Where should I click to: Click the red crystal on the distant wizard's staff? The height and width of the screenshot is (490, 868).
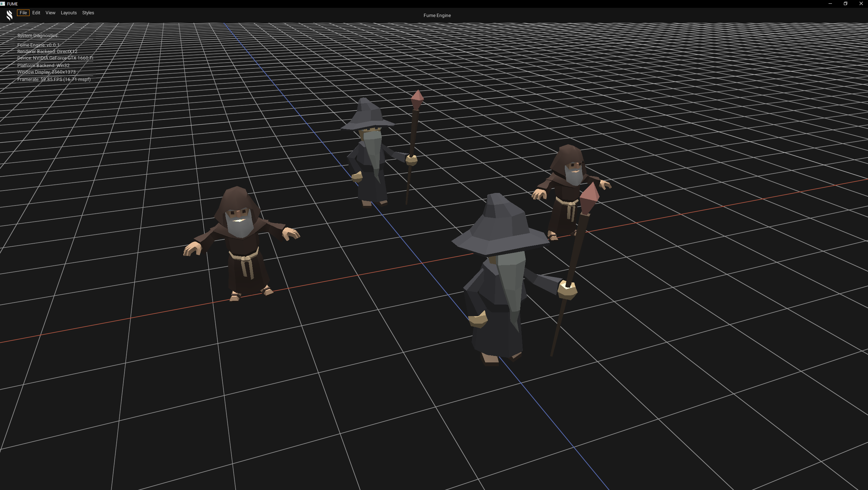pyautogui.click(x=417, y=99)
